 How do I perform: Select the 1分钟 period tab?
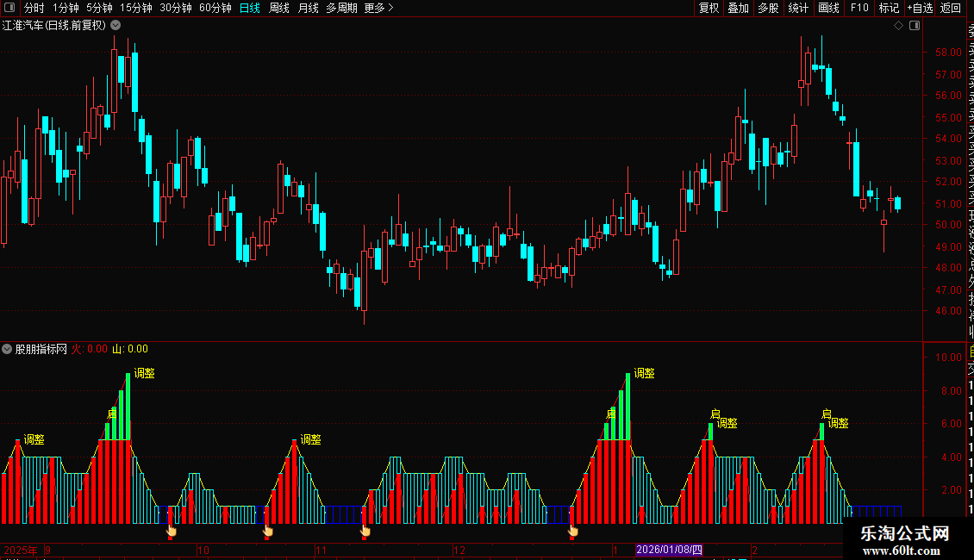(x=66, y=8)
